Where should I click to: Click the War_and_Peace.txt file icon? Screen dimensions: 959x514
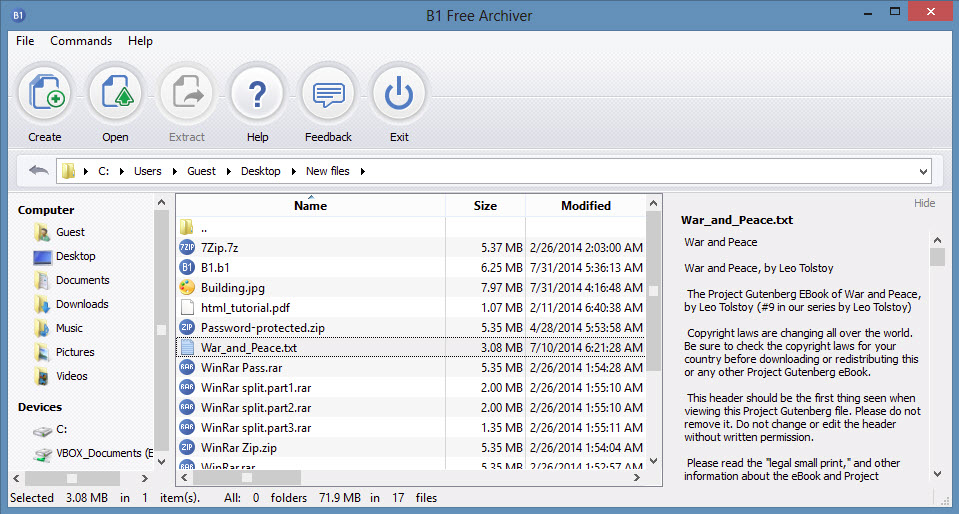(187, 348)
